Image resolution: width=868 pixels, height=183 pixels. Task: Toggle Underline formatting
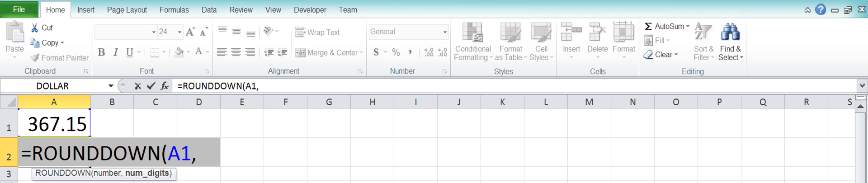pyautogui.click(x=130, y=52)
